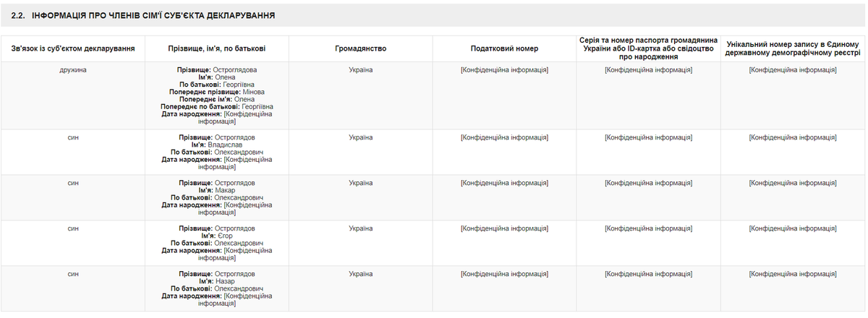Click the 'Прізвище, ім'я, по батькові' column header
Viewport: 868px width, 318px height.
pyautogui.click(x=216, y=48)
